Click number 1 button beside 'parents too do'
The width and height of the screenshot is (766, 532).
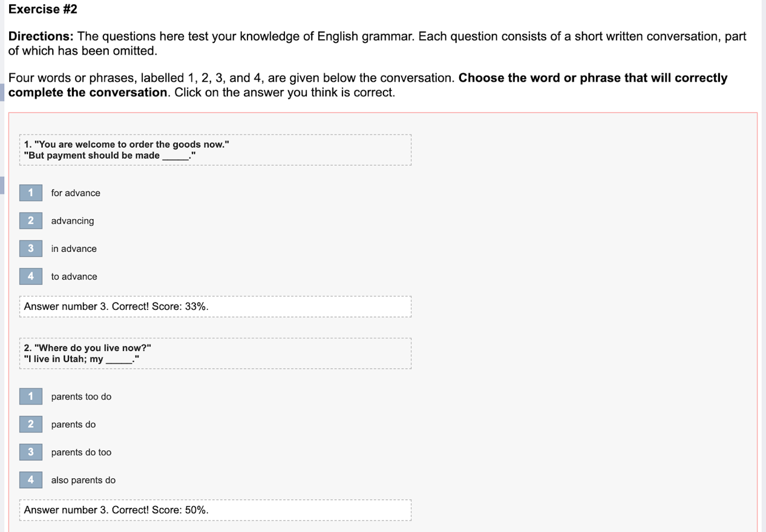pyautogui.click(x=31, y=396)
